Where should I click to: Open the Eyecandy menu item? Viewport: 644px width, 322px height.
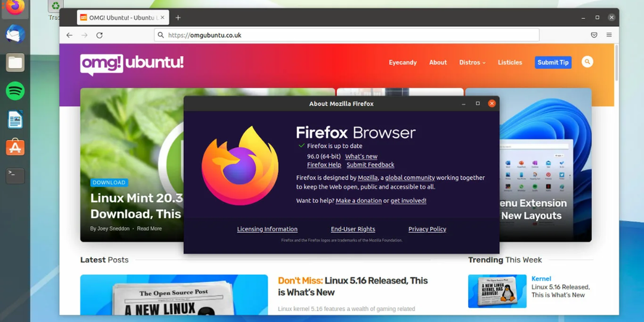coord(403,63)
